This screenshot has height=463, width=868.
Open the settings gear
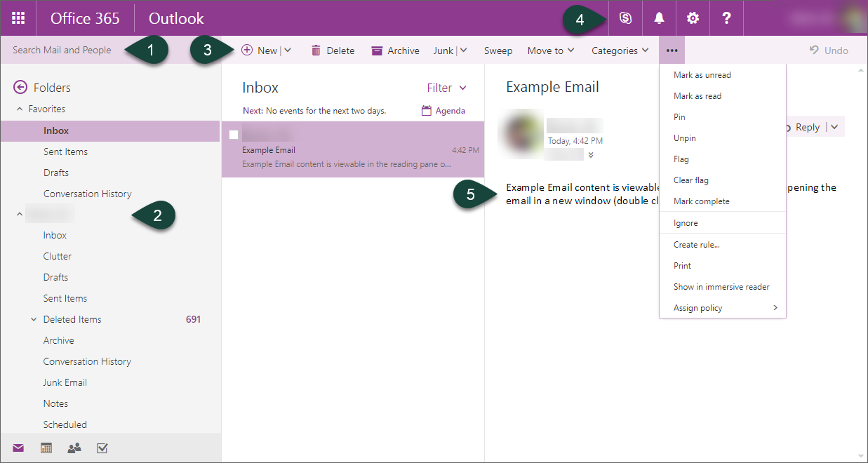693,18
